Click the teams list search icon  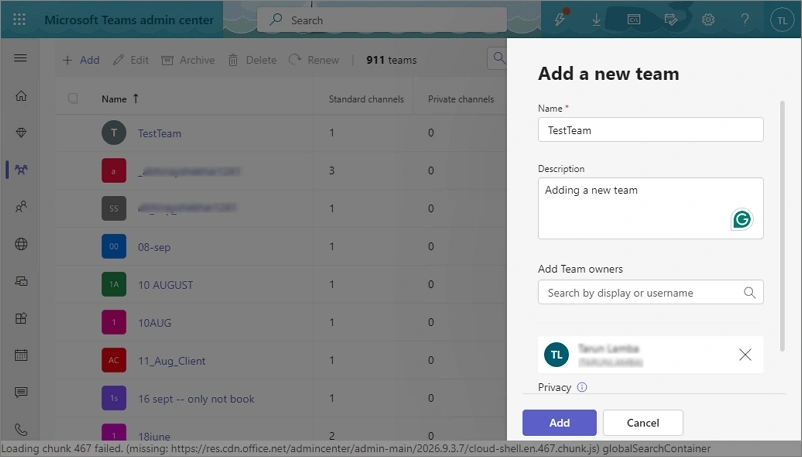[498, 58]
